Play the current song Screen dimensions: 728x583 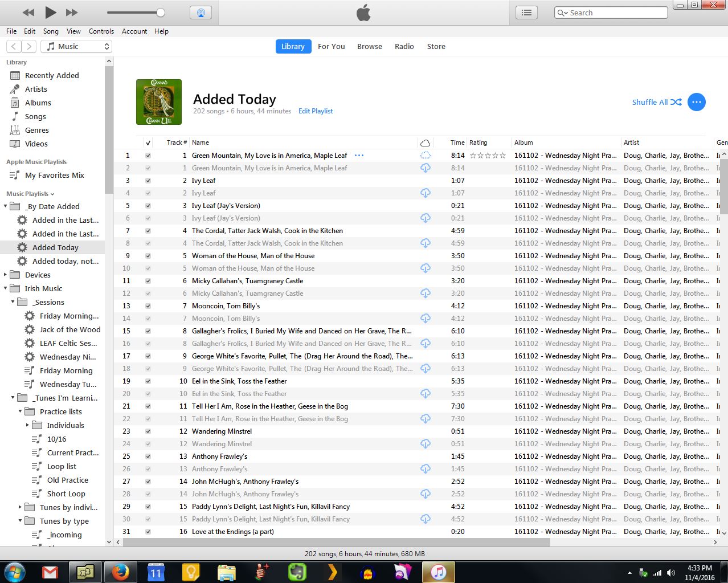[50, 12]
